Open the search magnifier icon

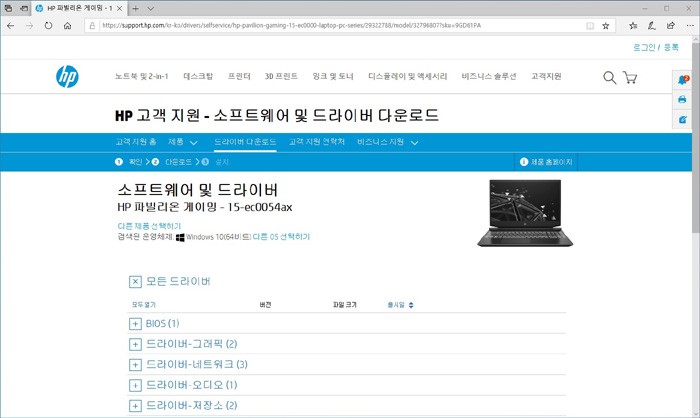(x=609, y=77)
